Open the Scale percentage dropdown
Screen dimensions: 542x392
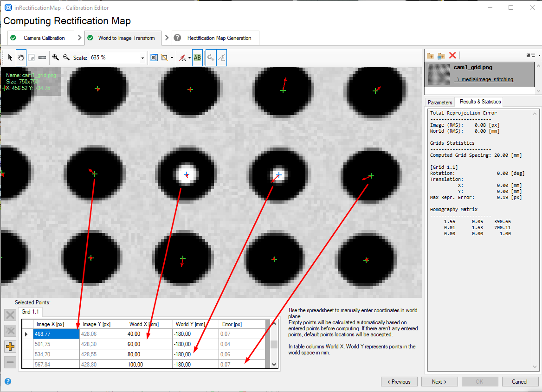[x=142, y=58]
